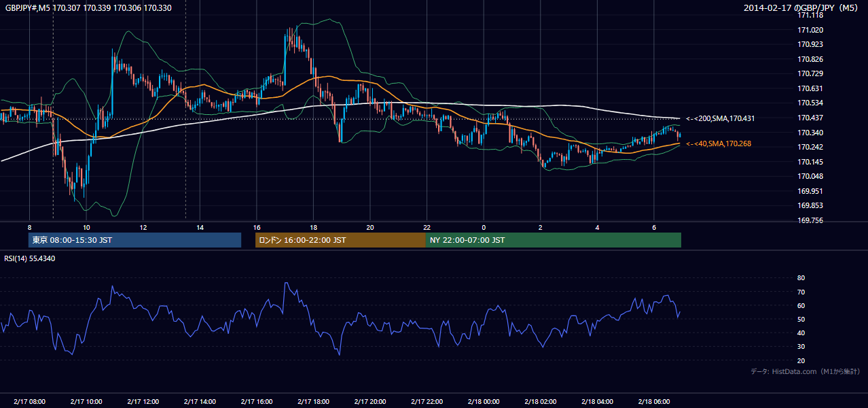Click the 2/18 00:00 time label
The width and height of the screenshot is (868, 408).
(484, 402)
